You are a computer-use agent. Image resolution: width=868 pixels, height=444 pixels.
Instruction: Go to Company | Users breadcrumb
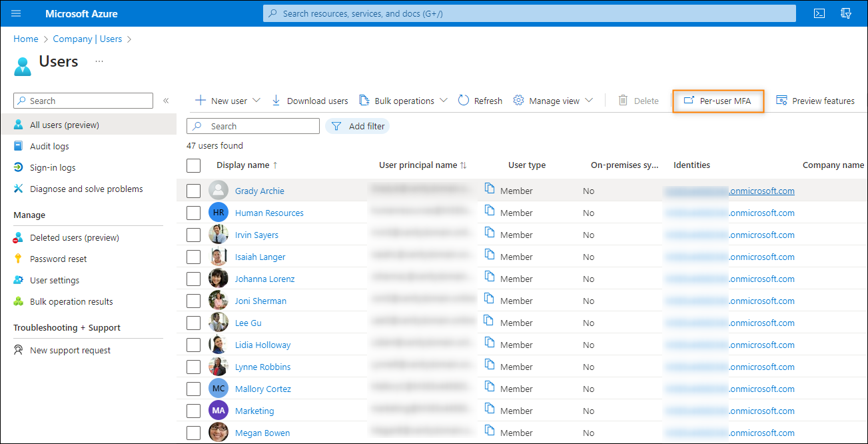click(x=87, y=39)
